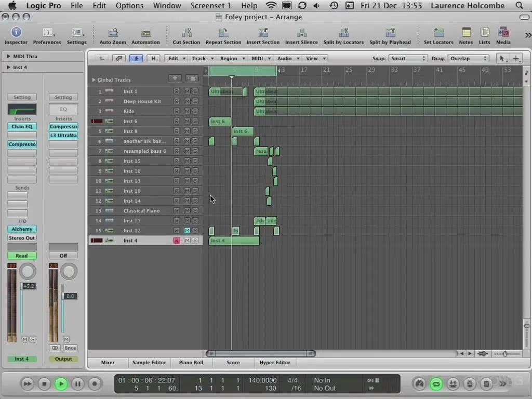The height and width of the screenshot is (399, 532).
Task: Open the Notes panel
Action: (466, 36)
